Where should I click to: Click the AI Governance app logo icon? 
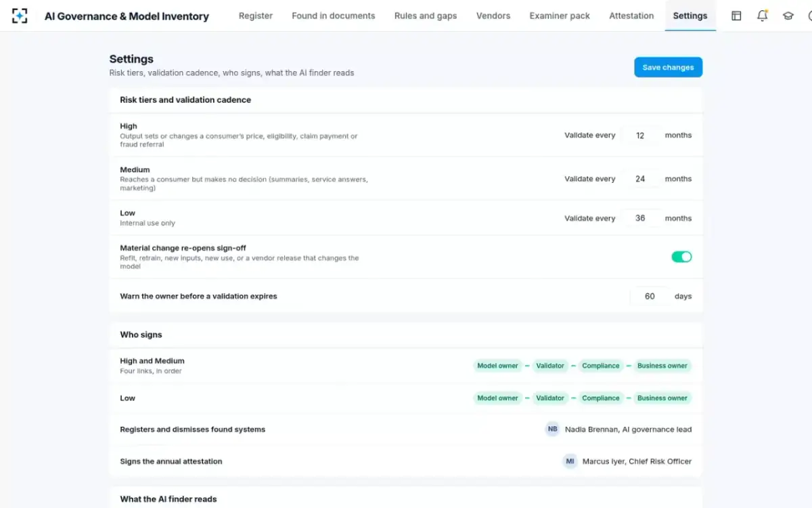pos(20,16)
